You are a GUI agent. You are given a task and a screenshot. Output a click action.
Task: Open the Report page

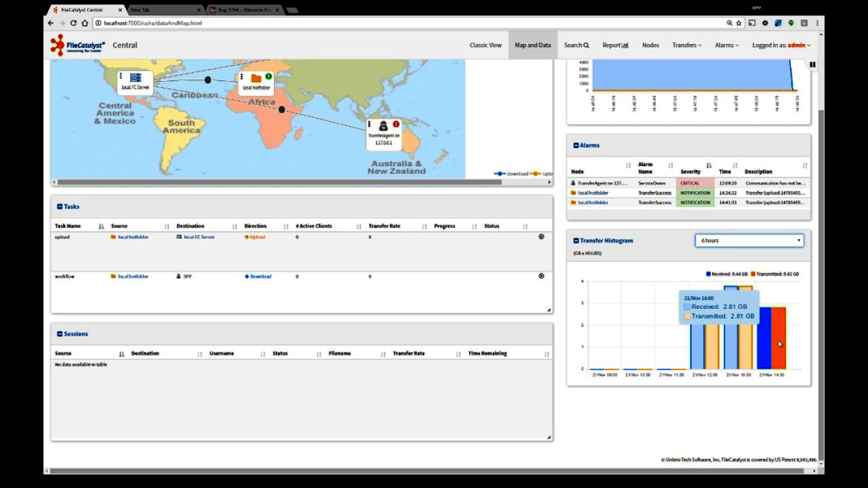coord(616,45)
